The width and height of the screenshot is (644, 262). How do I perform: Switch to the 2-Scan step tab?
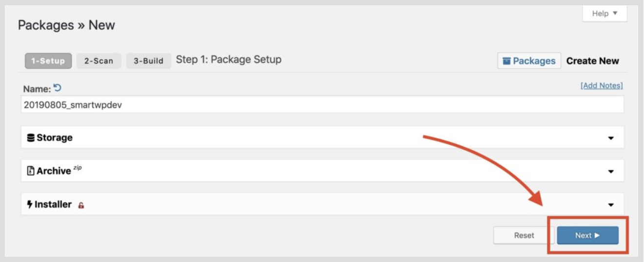tap(99, 61)
